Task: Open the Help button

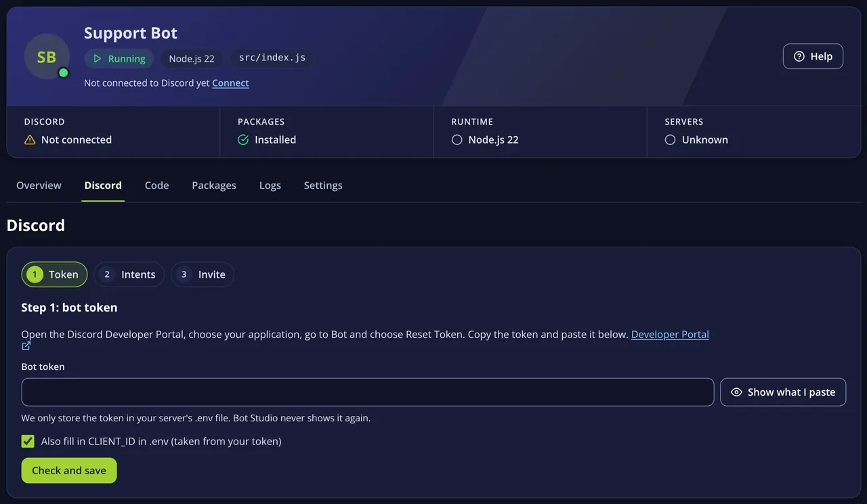Action: [813, 56]
